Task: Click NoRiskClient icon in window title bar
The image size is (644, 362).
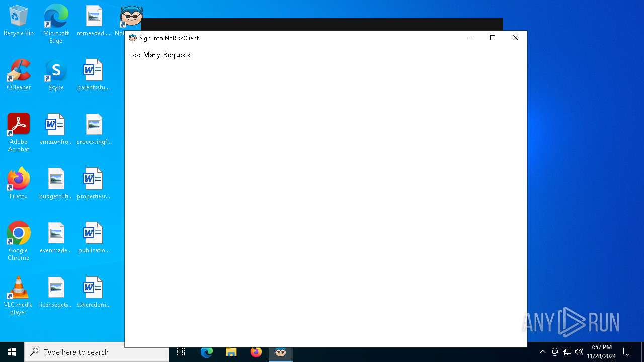Action: click(133, 38)
